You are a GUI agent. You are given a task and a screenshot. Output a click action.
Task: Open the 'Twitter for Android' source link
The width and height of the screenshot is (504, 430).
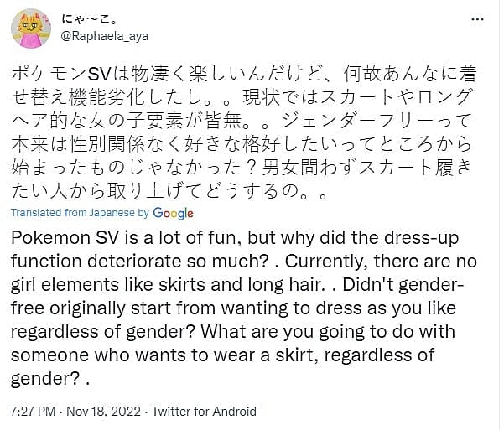[x=208, y=412]
